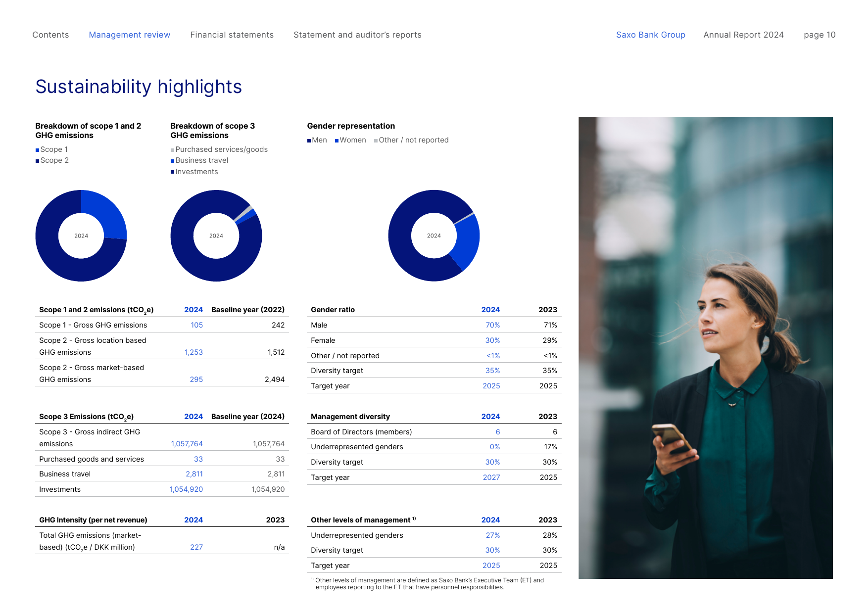Click the Other levels of management heading
The height and width of the screenshot is (614, 868).
pyautogui.click(x=363, y=520)
